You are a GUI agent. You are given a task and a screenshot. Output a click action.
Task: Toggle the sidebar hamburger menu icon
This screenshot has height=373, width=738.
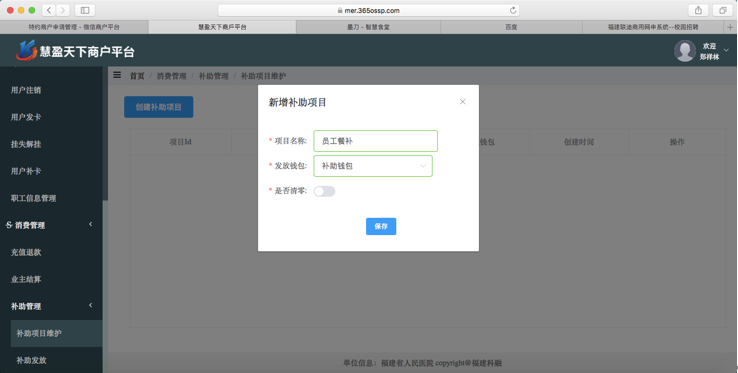point(117,75)
